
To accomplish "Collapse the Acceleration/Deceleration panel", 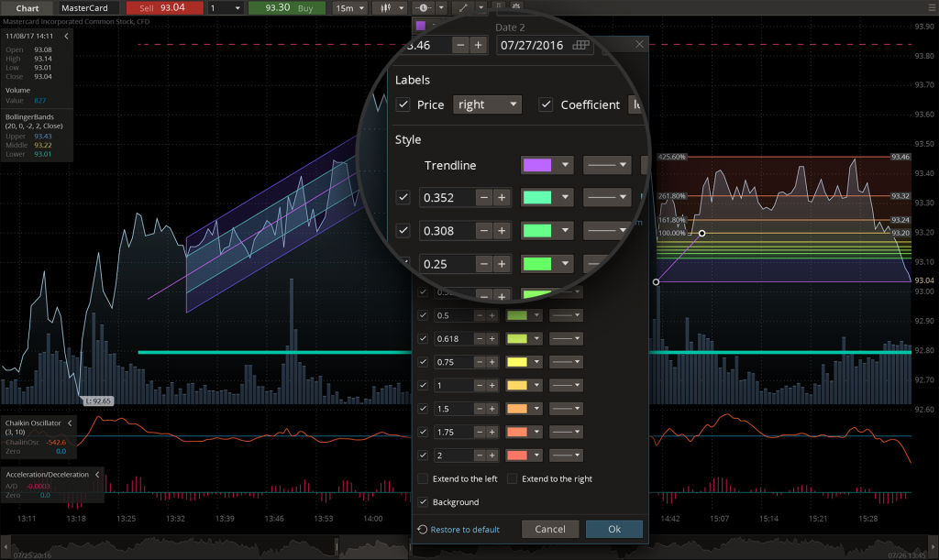I will [98, 474].
